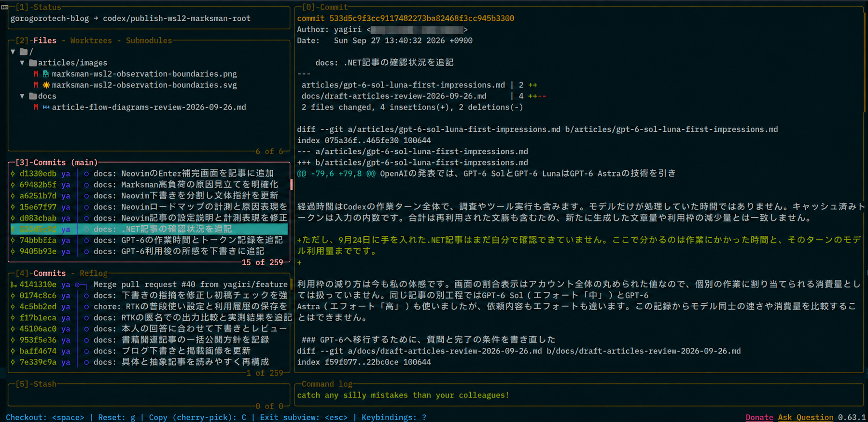The image size is (868, 422).
Task: Switch to the Worktrees tab
Action: pos(91,41)
